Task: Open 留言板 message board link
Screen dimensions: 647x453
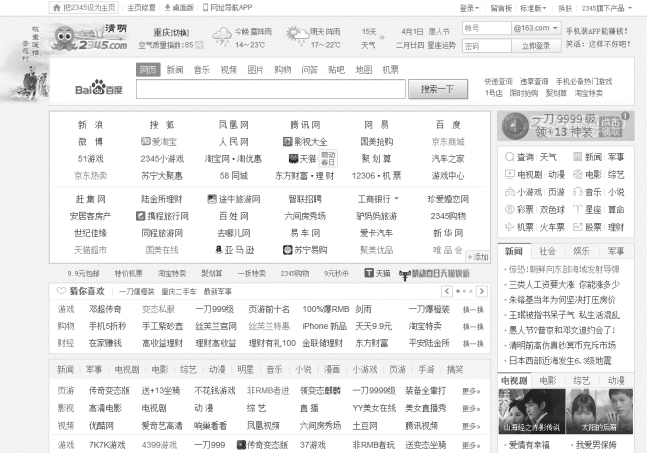Action: [501, 8]
